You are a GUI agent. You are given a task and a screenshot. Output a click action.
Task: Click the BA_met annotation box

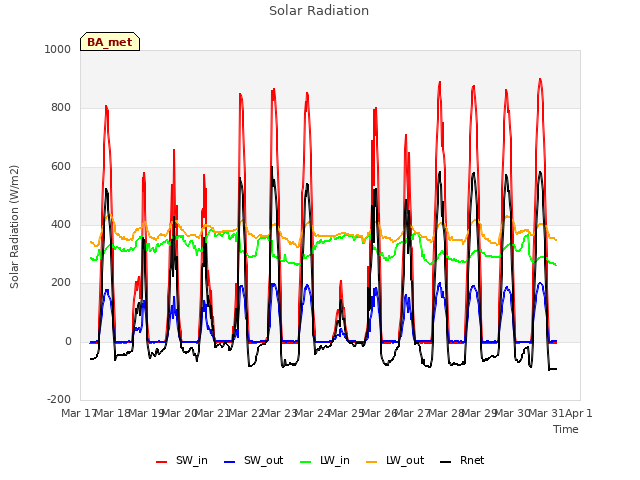pyautogui.click(x=110, y=42)
